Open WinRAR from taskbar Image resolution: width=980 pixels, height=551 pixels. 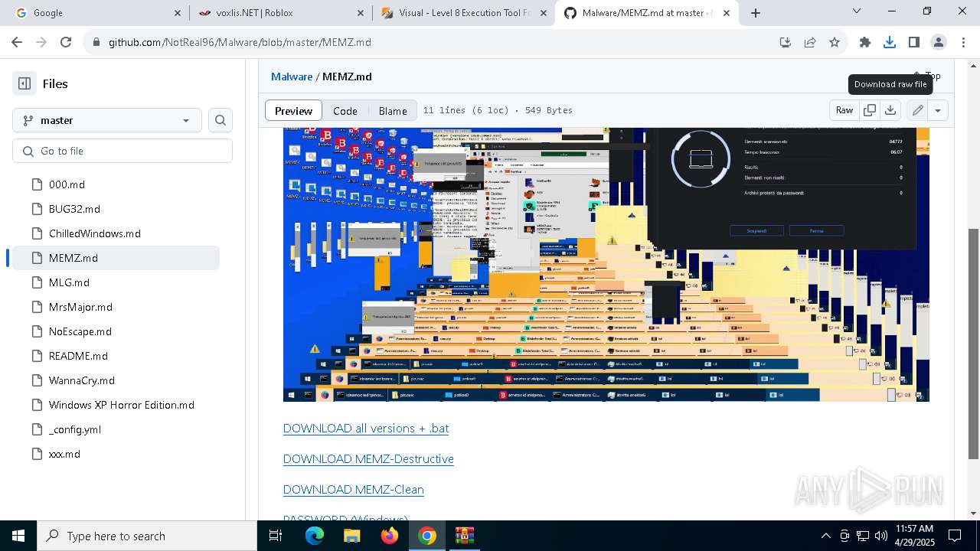(x=465, y=536)
